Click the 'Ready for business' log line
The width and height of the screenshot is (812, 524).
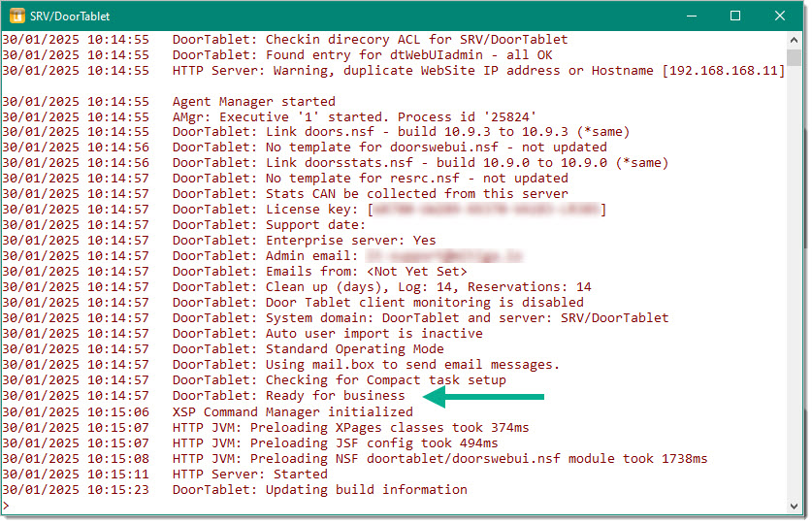287,396
